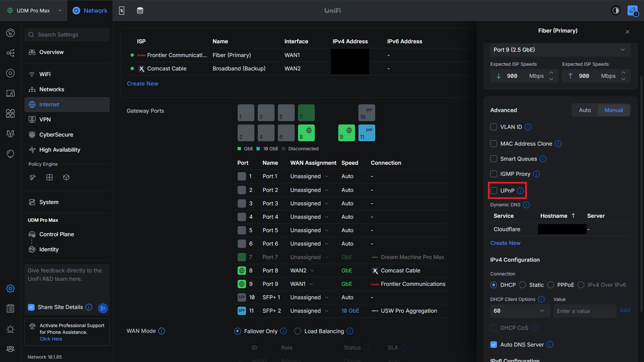Open WAN Assignment dropdown for Port 4

pos(309,217)
